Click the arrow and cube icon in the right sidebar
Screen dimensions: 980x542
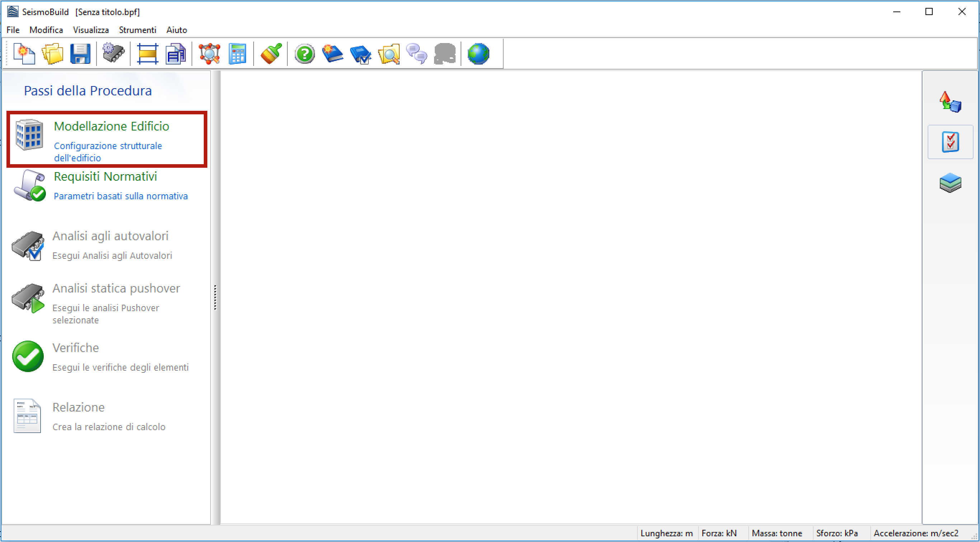[x=950, y=102]
